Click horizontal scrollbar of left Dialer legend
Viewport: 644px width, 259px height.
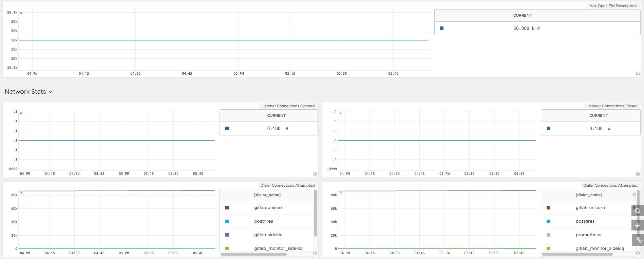[x=253, y=254]
